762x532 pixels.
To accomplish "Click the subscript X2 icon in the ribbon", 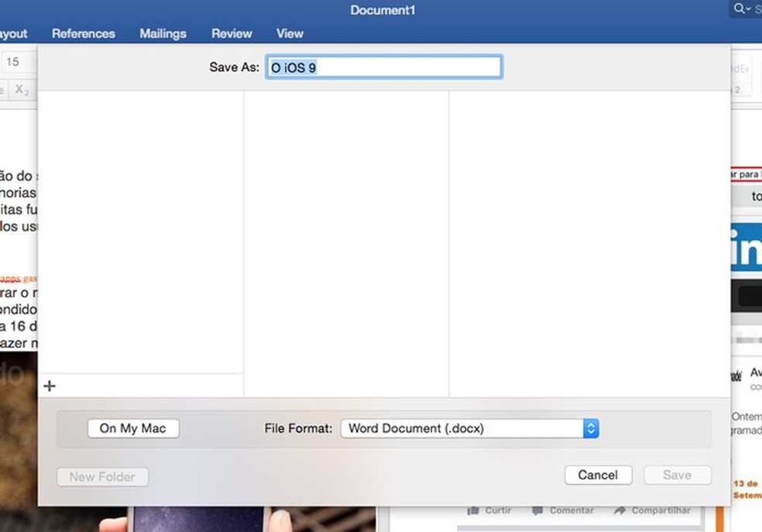I will point(22,90).
